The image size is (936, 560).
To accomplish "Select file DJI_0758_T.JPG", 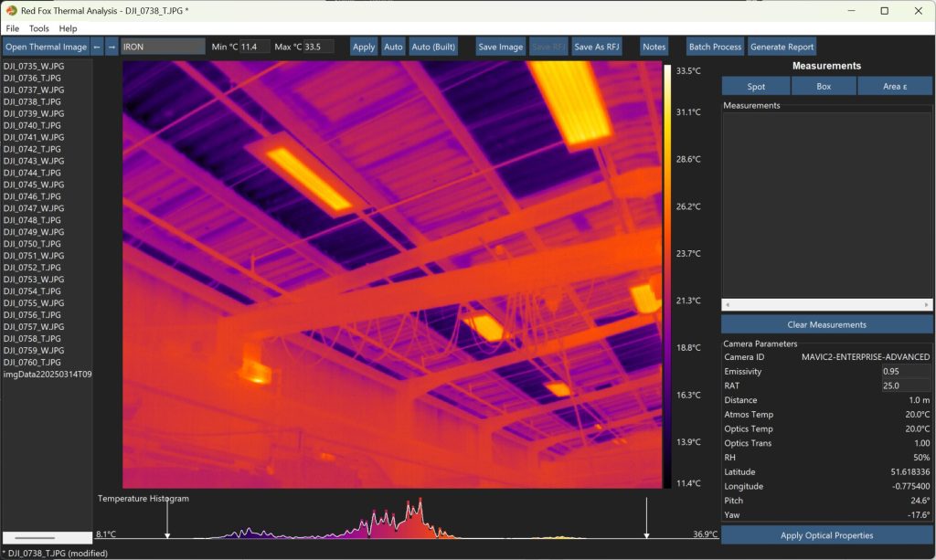I will tap(32, 339).
